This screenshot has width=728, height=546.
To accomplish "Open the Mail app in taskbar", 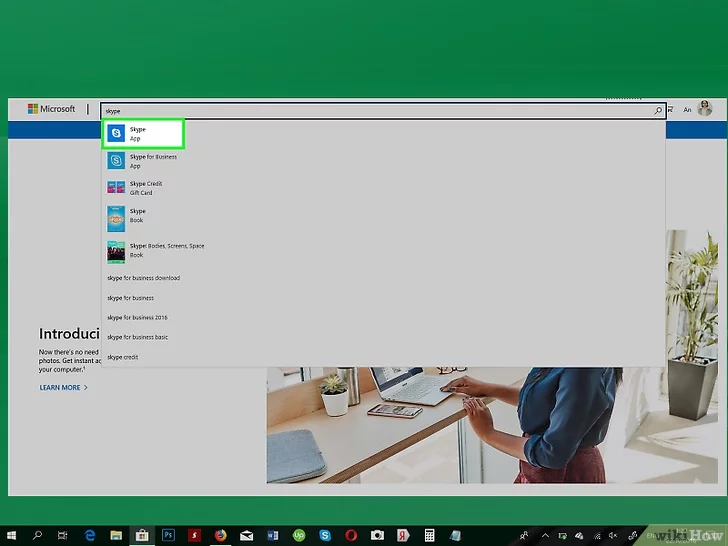I will [247, 535].
